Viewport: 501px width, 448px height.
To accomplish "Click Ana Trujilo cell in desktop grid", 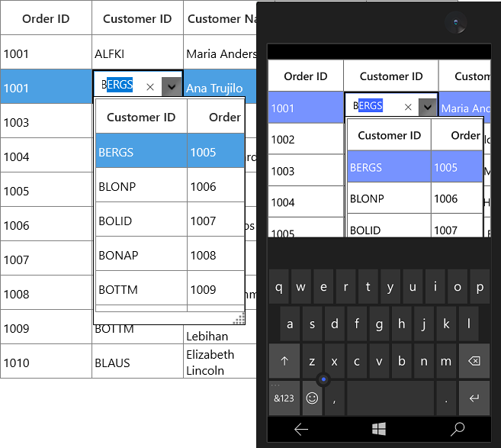I will coord(220,86).
